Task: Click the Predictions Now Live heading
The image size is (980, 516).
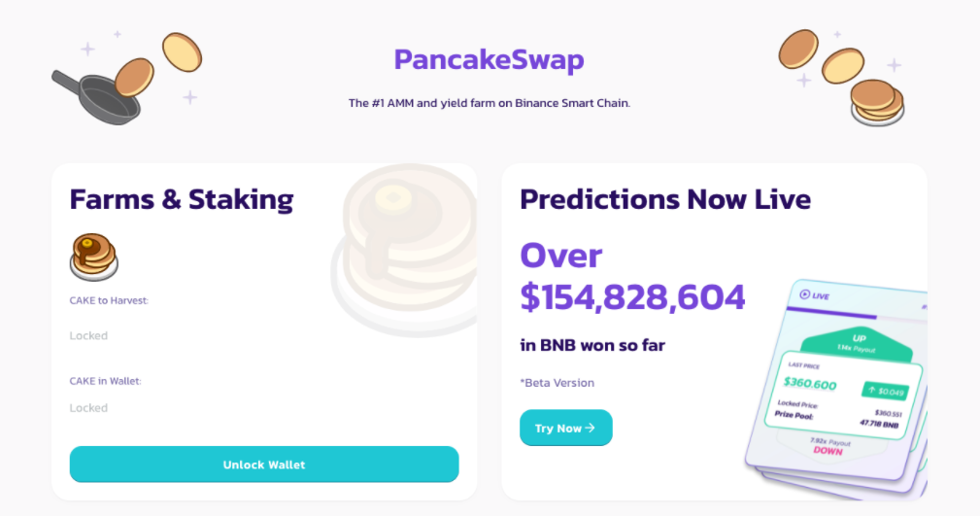Action: 665,199
